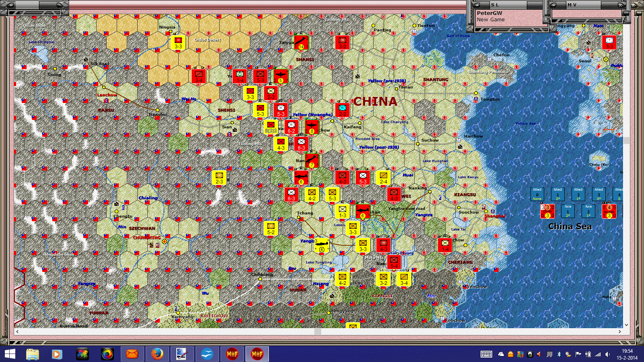This screenshot has height=362, width=644.
Task: Select the yellow 6(3)3 unit near Sian
Action: [x=270, y=127]
